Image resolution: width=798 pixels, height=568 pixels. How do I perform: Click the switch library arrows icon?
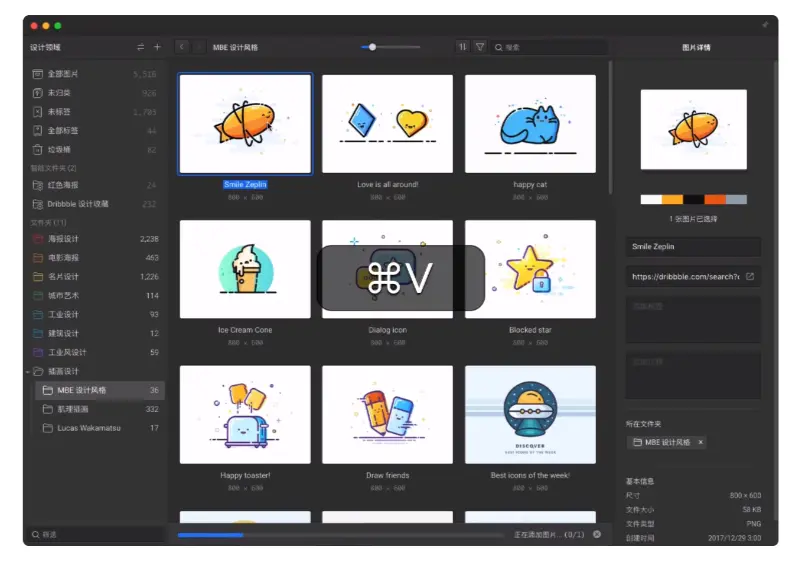coord(140,47)
